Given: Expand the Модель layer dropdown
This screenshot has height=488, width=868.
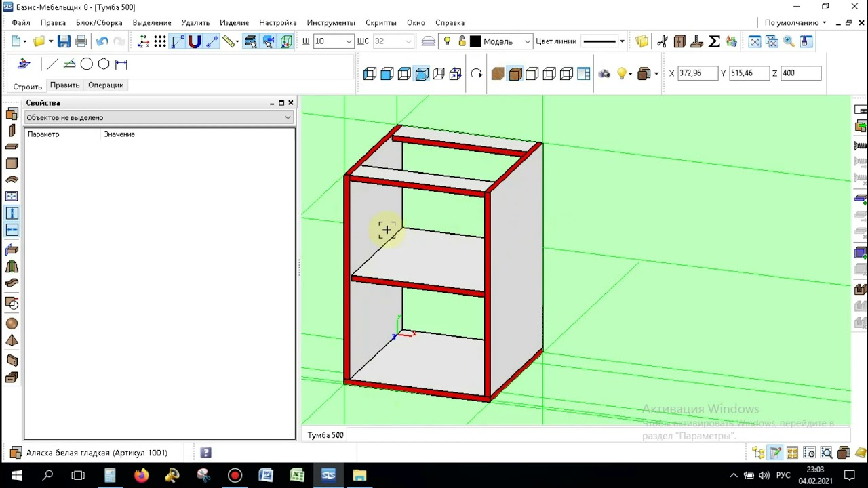Looking at the screenshot, I should 527,41.
